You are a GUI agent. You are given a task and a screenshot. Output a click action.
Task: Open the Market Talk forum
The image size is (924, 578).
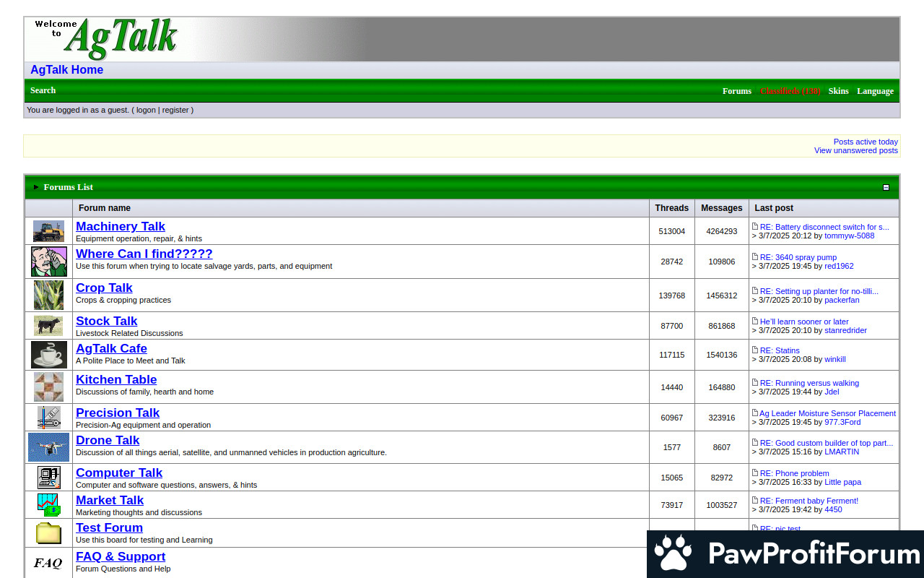click(110, 500)
